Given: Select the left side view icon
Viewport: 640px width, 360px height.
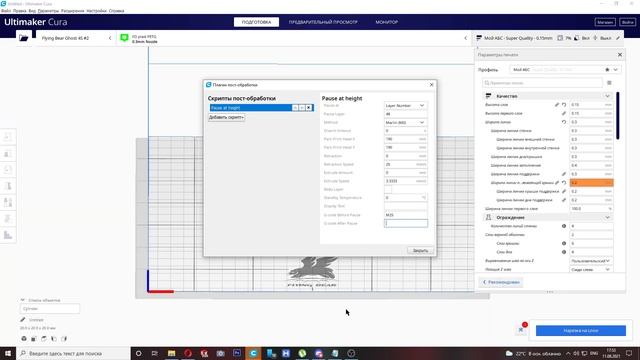Looking at the screenshot, I should pyautogui.click(x=54, y=339).
